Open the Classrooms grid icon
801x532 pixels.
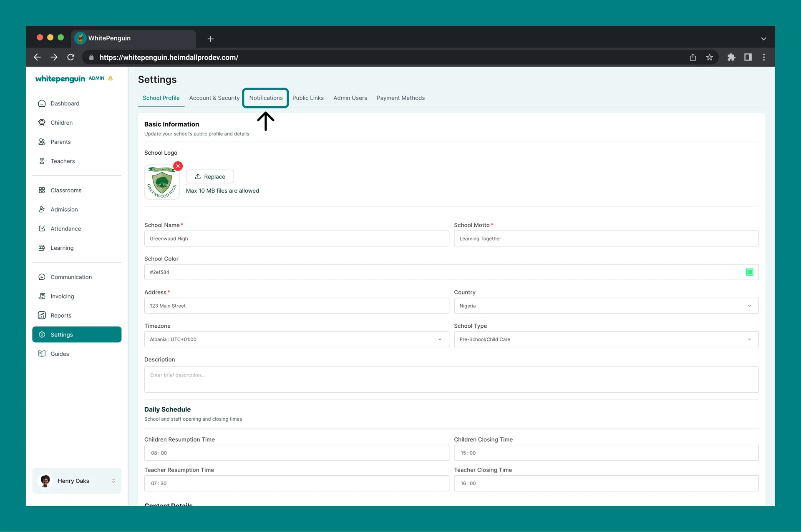[x=42, y=190]
